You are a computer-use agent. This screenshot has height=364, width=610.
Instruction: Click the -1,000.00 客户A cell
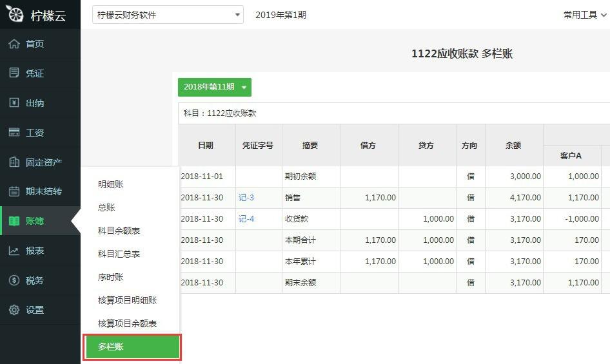pyautogui.click(x=572, y=219)
